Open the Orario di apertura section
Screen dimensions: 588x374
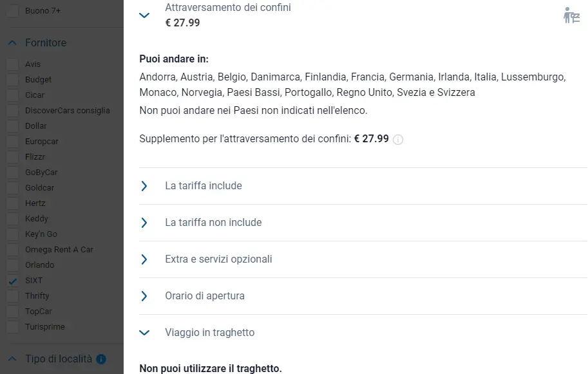tap(145, 296)
